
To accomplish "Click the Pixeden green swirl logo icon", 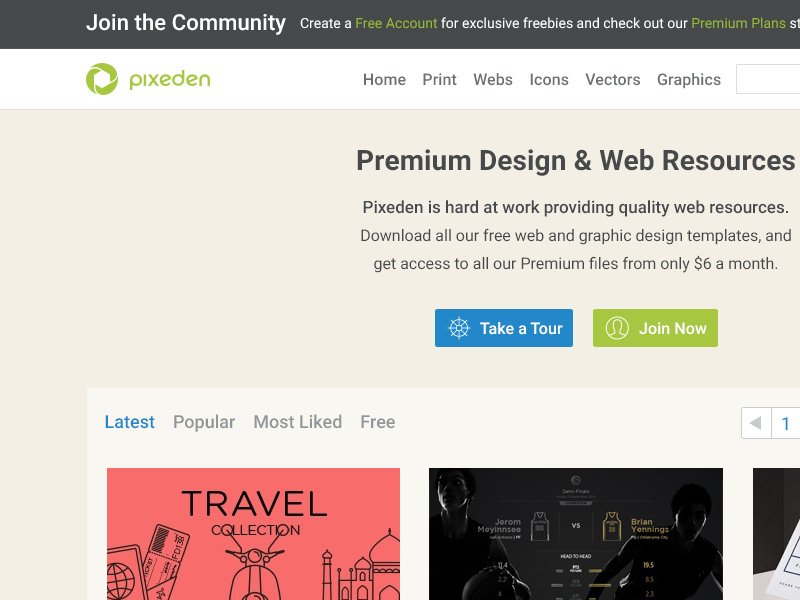I will coord(102,79).
